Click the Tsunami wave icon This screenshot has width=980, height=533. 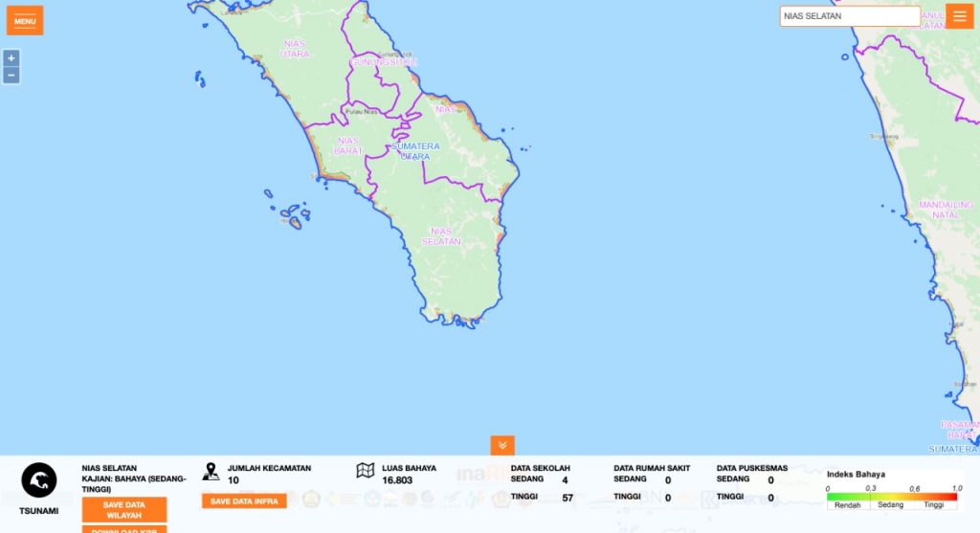coord(38,479)
